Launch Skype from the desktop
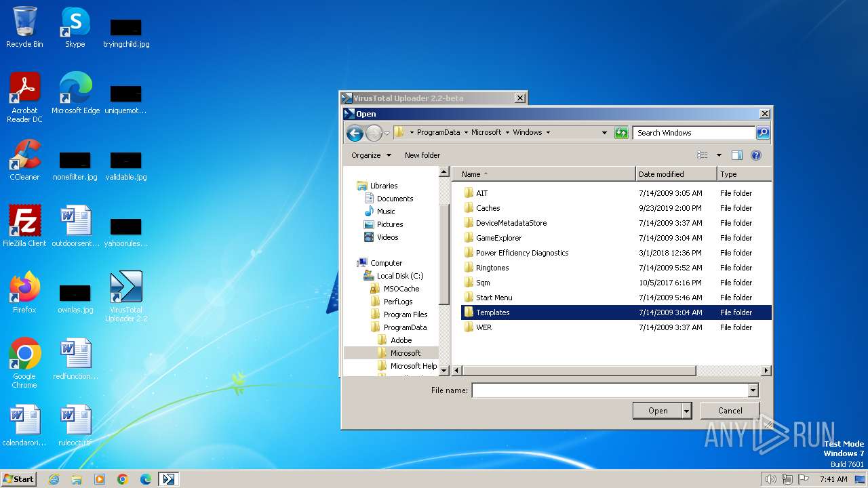Screen dimensions: 868x488 [75, 27]
